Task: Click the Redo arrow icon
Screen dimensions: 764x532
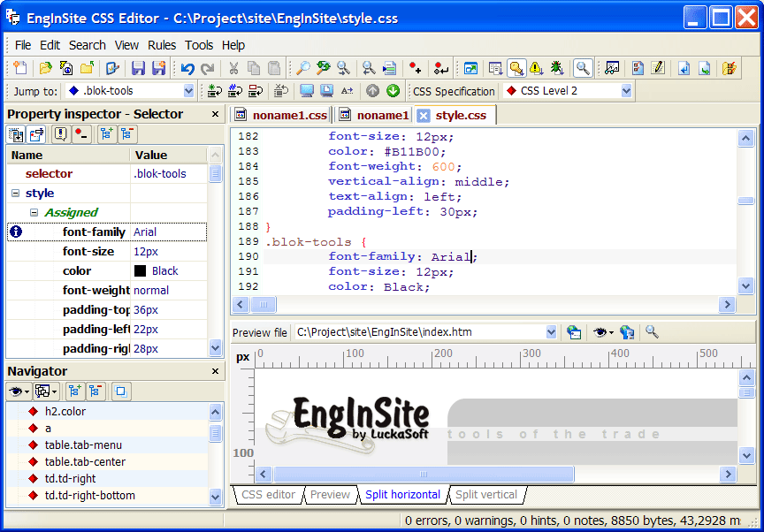Action: click(x=207, y=66)
